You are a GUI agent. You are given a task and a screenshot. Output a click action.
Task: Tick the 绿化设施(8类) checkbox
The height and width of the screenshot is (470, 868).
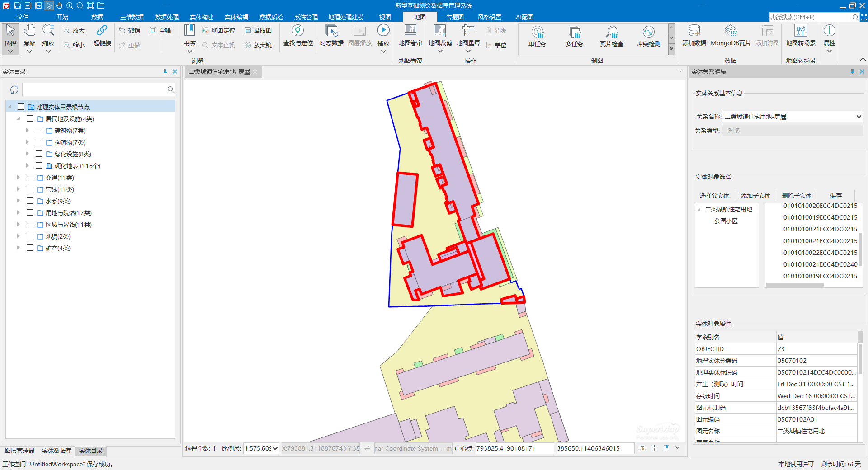pyautogui.click(x=39, y=154)
